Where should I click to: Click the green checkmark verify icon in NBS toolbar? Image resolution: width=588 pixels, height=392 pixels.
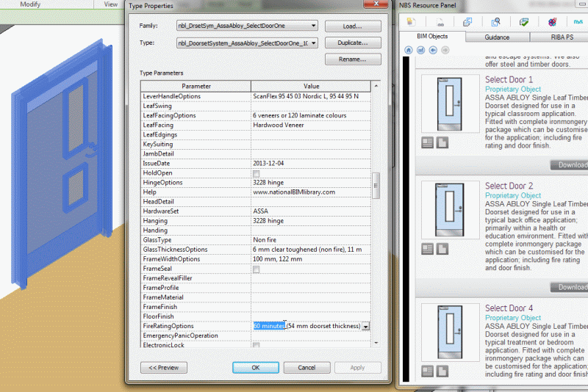(524, 22)
